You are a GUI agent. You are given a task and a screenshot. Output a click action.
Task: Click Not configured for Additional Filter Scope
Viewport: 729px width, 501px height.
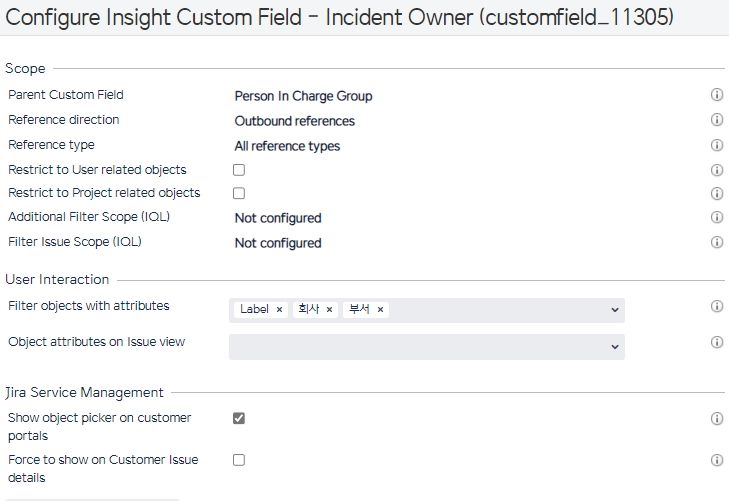[x=278, y=218]
